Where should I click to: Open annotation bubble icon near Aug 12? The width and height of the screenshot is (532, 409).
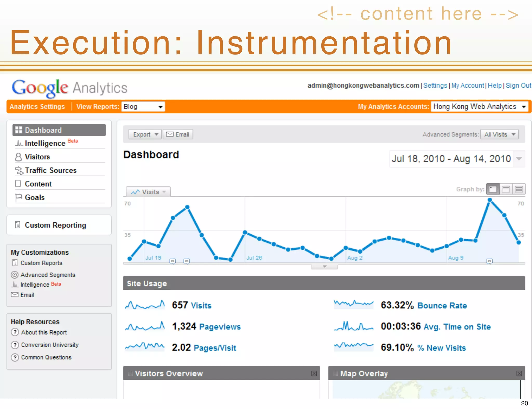point(489,261)
